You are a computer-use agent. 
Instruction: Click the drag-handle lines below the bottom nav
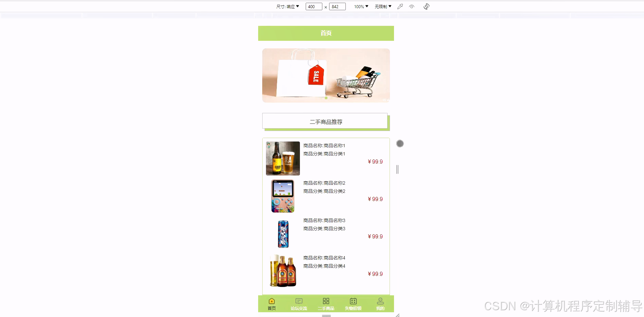(x=326, y=315)
